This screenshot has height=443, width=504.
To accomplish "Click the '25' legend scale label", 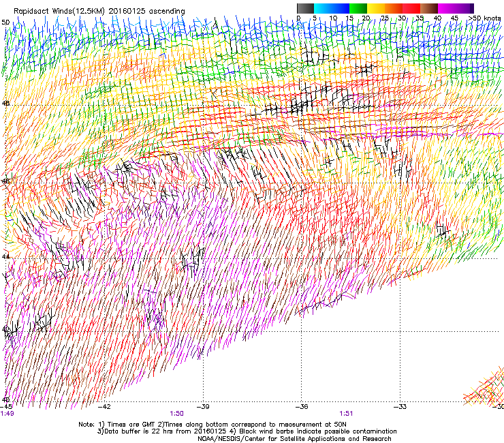I will tap(385, 18).
